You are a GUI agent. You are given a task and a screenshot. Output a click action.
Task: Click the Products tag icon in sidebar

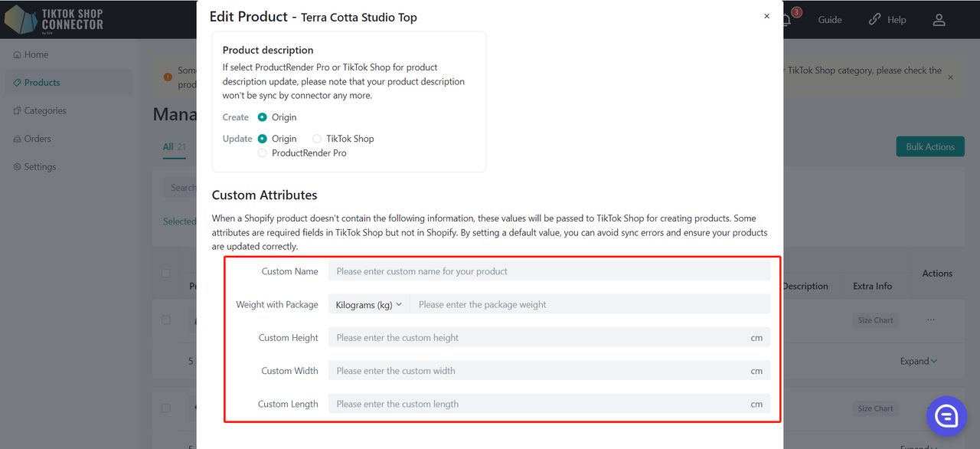point(17,83)
